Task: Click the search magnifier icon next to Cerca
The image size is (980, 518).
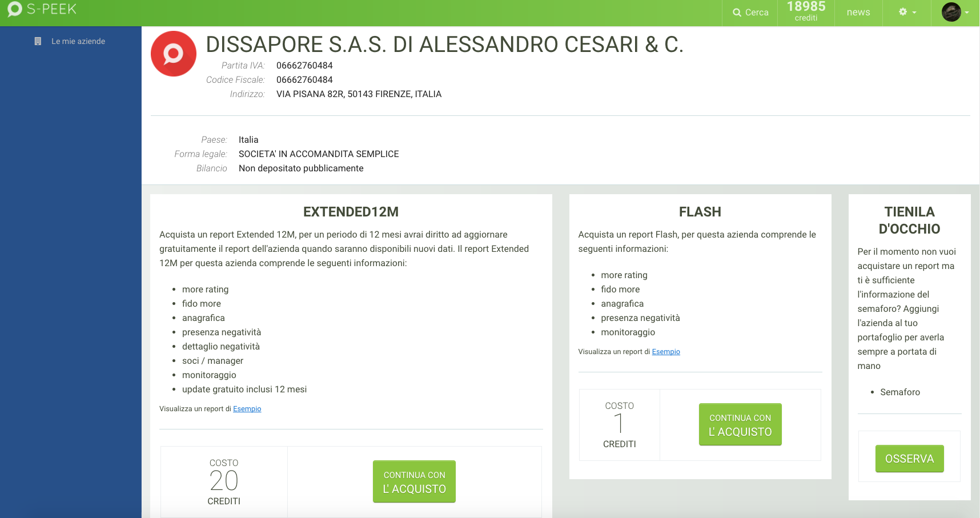Action: 737,13
